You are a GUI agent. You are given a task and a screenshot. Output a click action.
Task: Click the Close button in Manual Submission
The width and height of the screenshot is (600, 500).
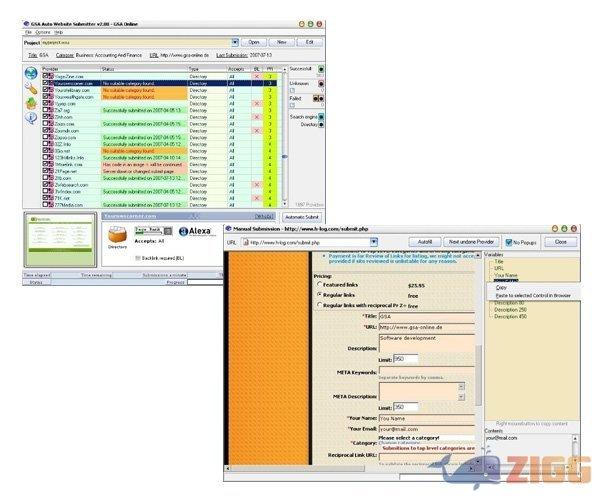pos(561,242)
